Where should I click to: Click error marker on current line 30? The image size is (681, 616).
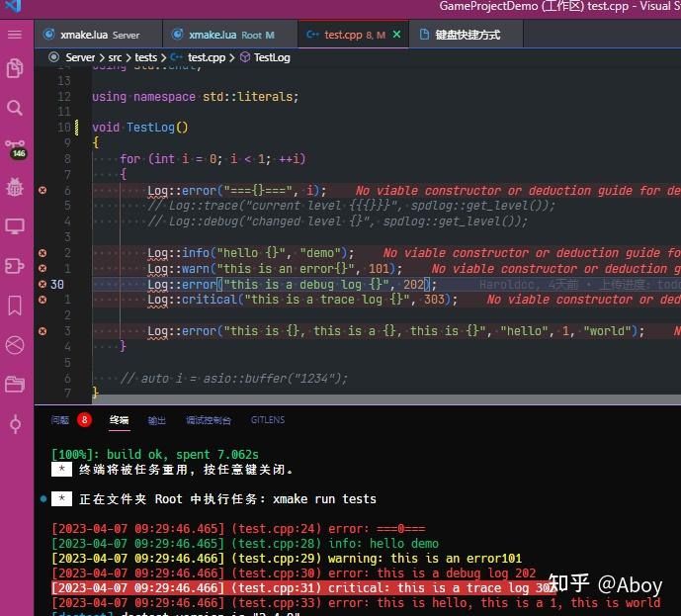point(43,284)
